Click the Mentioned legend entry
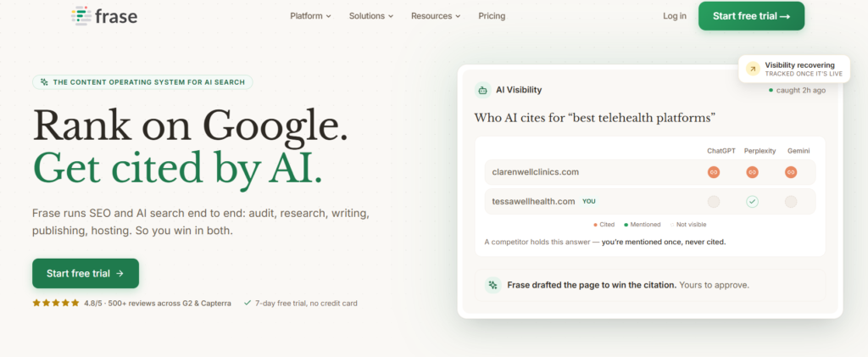The width and height of the screenshot is (868, 357). click(643, 225)
